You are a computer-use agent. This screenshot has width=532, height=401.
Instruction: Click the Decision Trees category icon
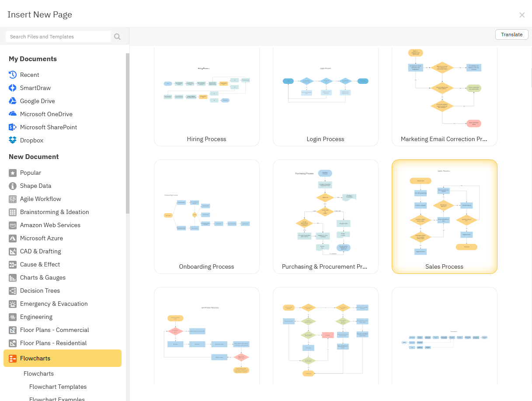[13, 290]
